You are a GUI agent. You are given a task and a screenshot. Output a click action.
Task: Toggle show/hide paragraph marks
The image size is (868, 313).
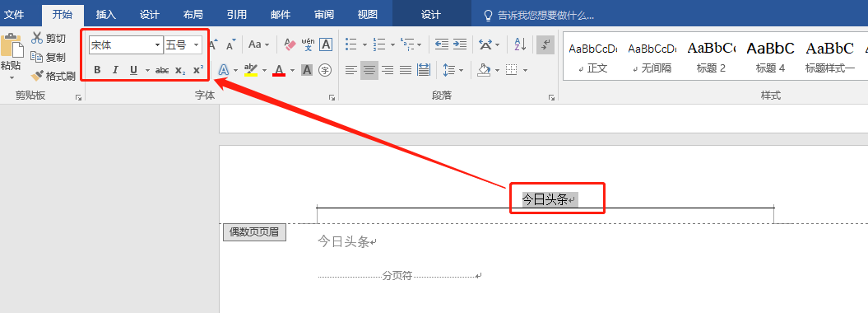[545, 44]
